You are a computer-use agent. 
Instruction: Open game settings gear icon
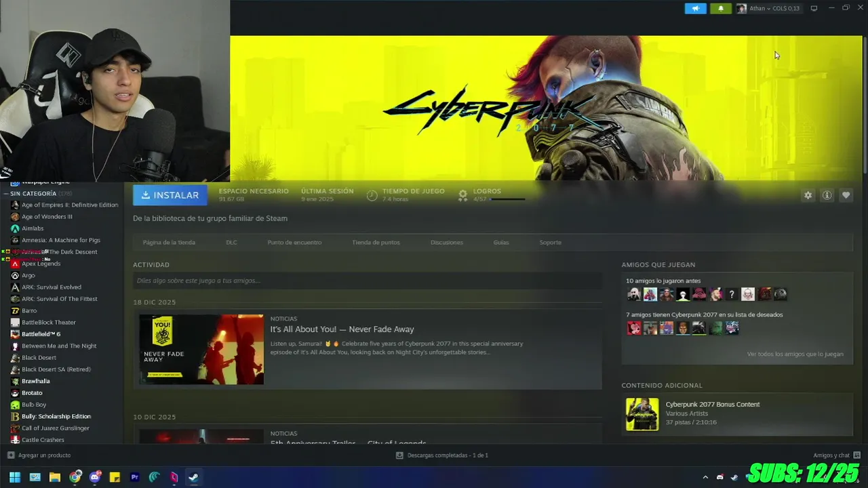pyautogui.click(x=808, y=195)
